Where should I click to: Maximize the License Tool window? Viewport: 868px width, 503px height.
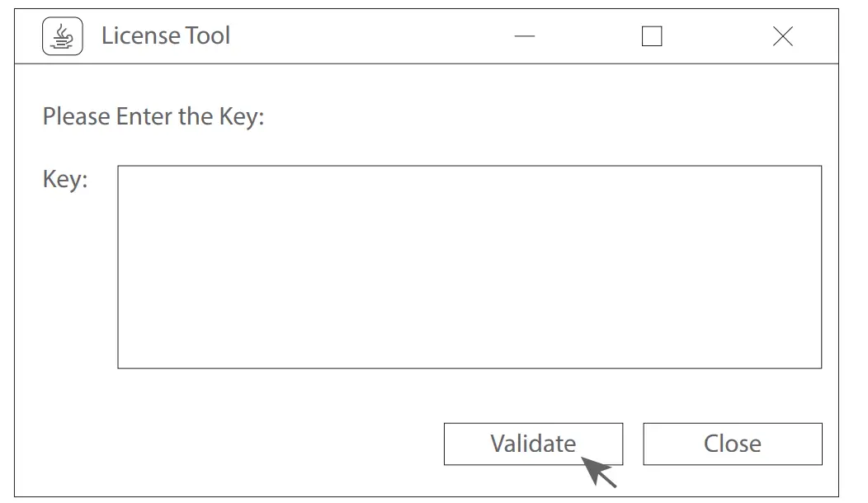652,37
